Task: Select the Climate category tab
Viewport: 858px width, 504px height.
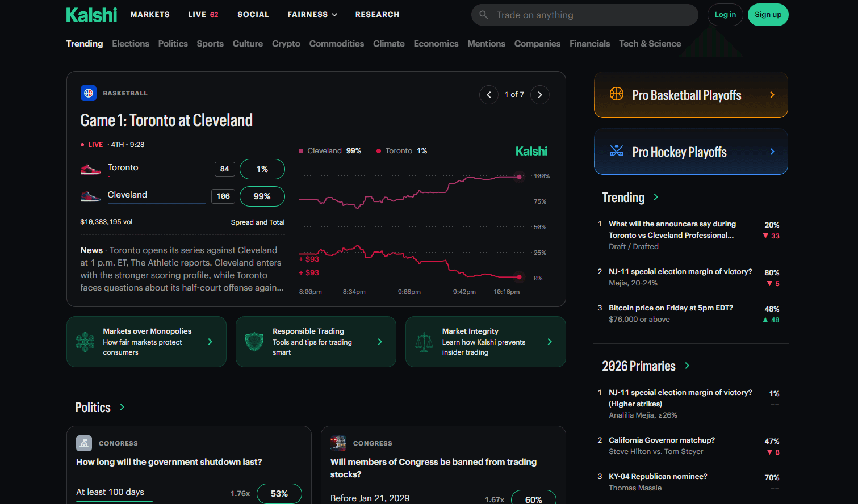Action: pyautogui.click(x=389, y=44)
